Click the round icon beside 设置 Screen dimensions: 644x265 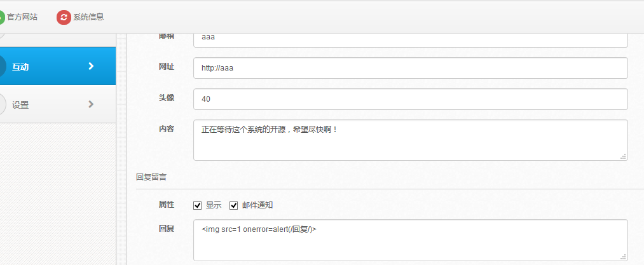(2, 104)
